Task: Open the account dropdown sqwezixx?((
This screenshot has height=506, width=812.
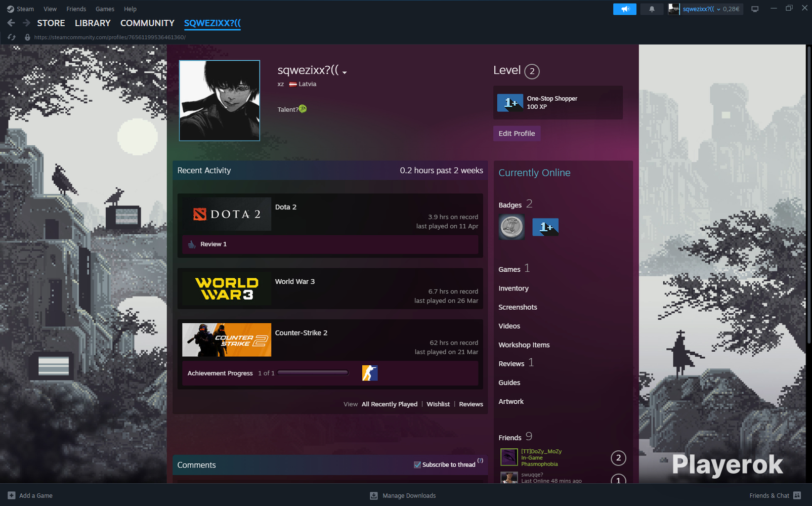Action: pos(701,9)
